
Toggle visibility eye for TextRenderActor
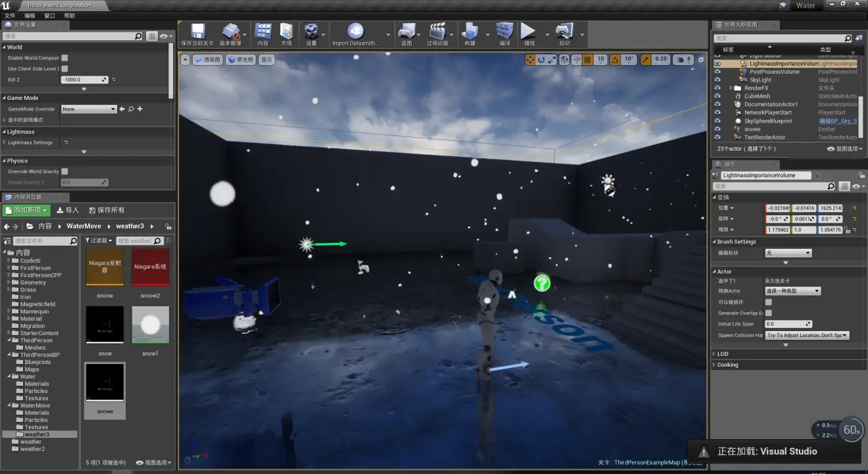click(x=718, y=138)
